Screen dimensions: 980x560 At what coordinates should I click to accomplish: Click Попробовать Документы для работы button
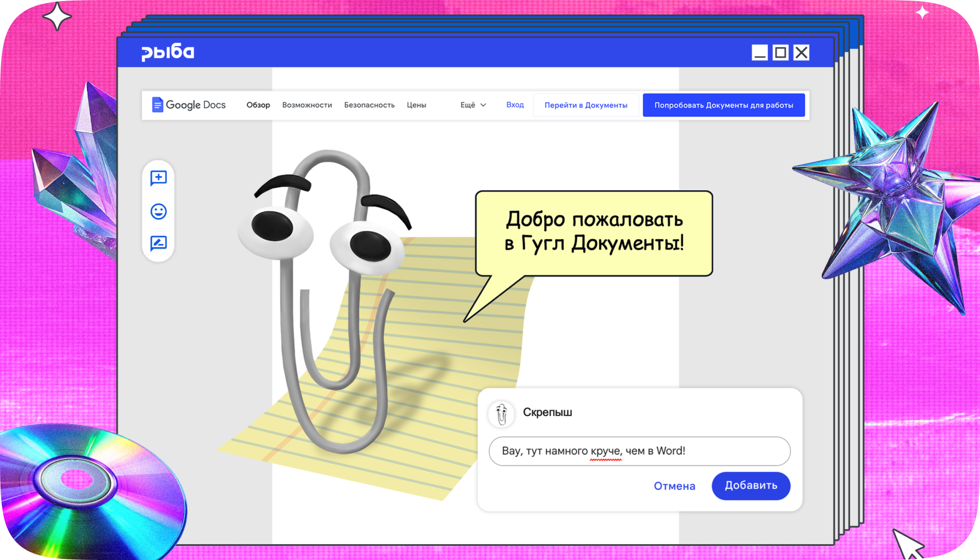[x=724, y=105]
